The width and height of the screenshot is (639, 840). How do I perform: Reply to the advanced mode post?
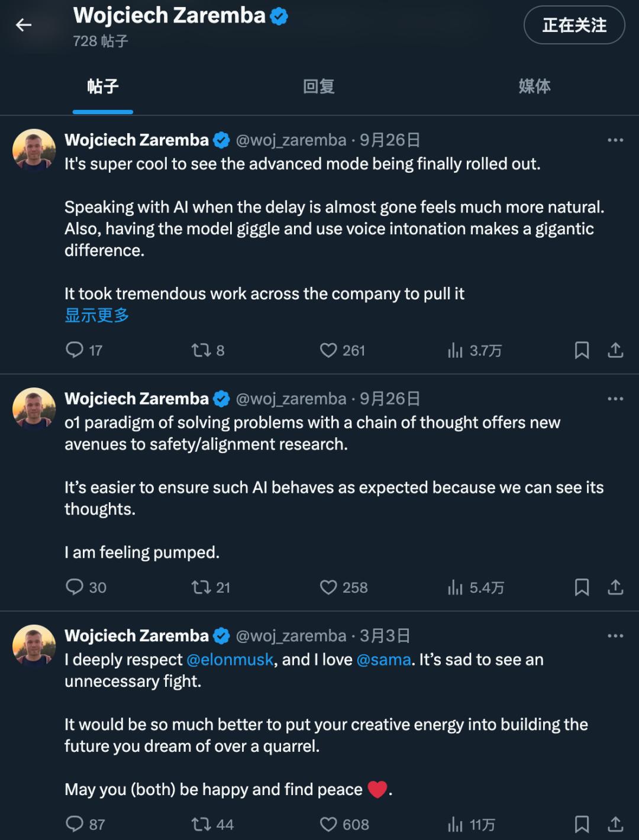75,350
